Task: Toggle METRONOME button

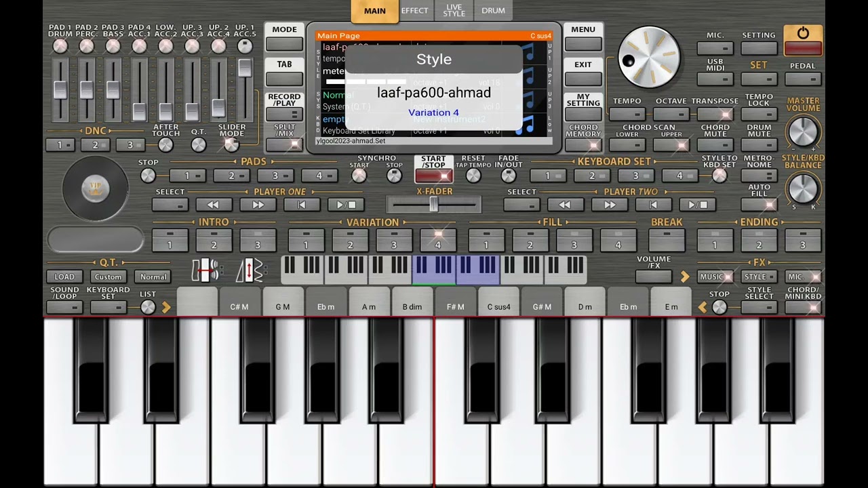Action: pyautogui.click(x=759, y=176)
